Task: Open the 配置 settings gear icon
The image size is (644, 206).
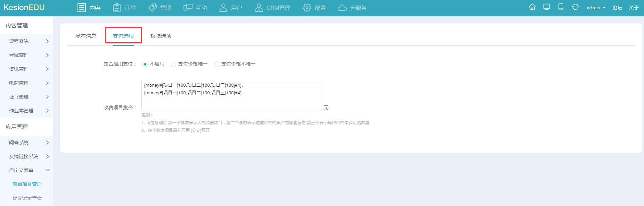Action: [x=307, y=8]
